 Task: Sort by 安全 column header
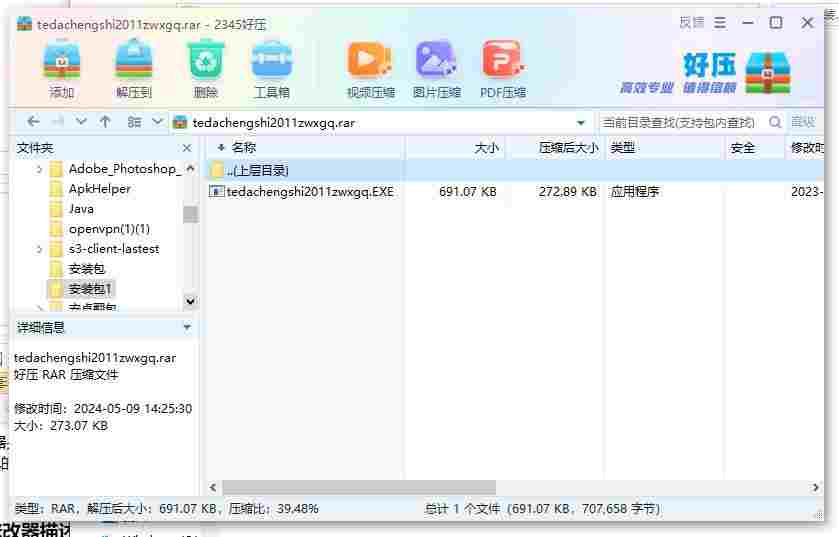coord(742,148)
